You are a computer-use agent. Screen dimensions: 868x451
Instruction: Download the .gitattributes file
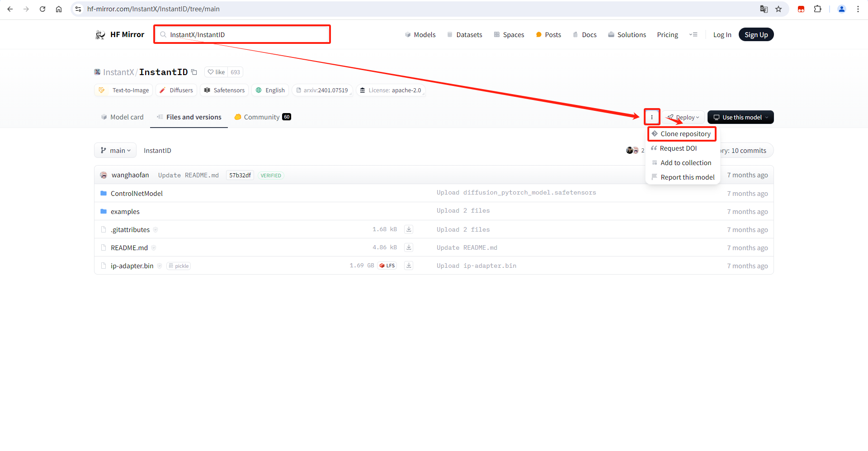[x=409, y=229]
